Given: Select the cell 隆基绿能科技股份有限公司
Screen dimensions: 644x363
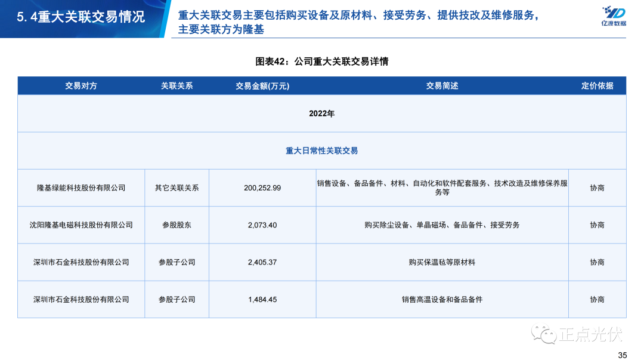Looking at the screenshot, I should (81, 188).
